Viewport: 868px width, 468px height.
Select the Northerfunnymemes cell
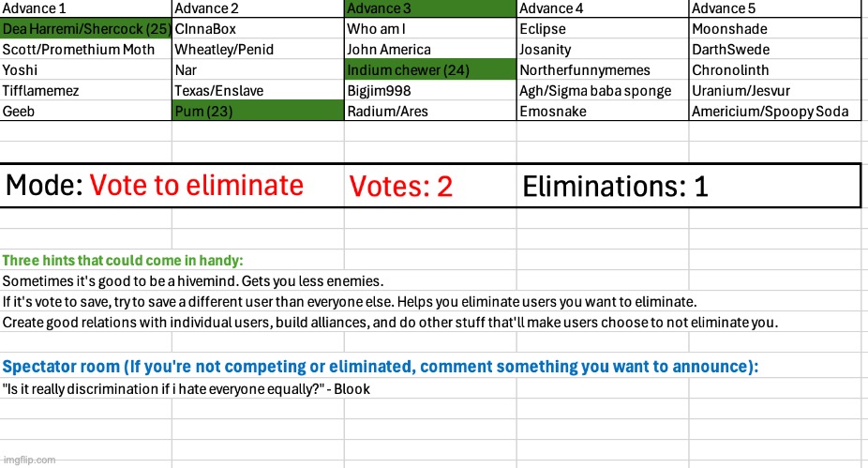[x=603, y=70]
